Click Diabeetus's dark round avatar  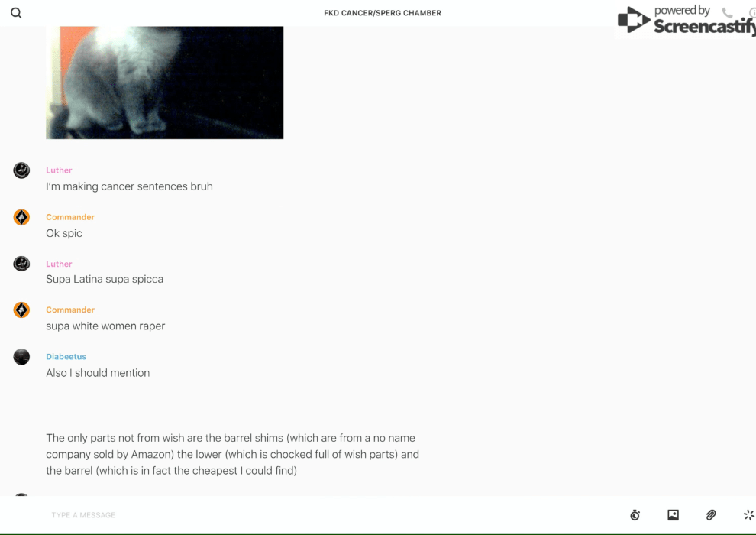(x=21, y=356)
